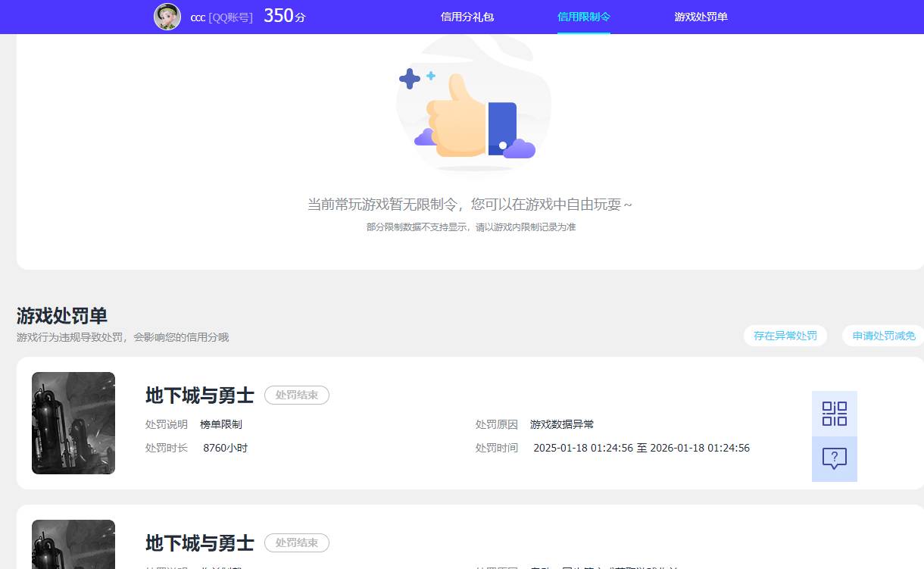Select the active 信用限制令 tab
The width and height of the screenshot is (924, 569).
pos(583,17)
